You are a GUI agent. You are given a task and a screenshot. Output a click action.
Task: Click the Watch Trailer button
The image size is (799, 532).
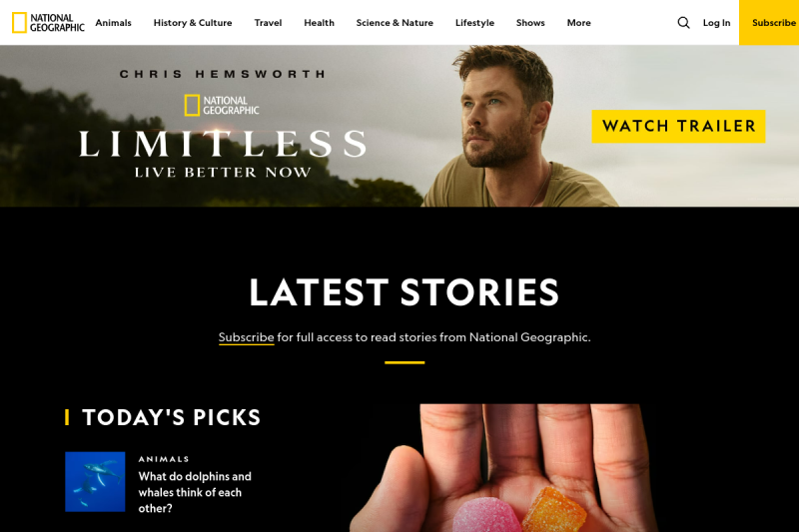pos(678,126)
